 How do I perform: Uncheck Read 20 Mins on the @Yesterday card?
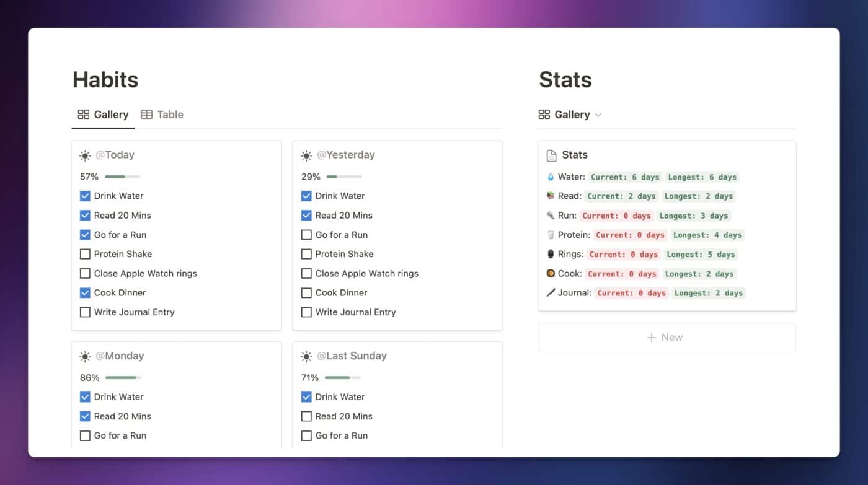coord(306,216)
